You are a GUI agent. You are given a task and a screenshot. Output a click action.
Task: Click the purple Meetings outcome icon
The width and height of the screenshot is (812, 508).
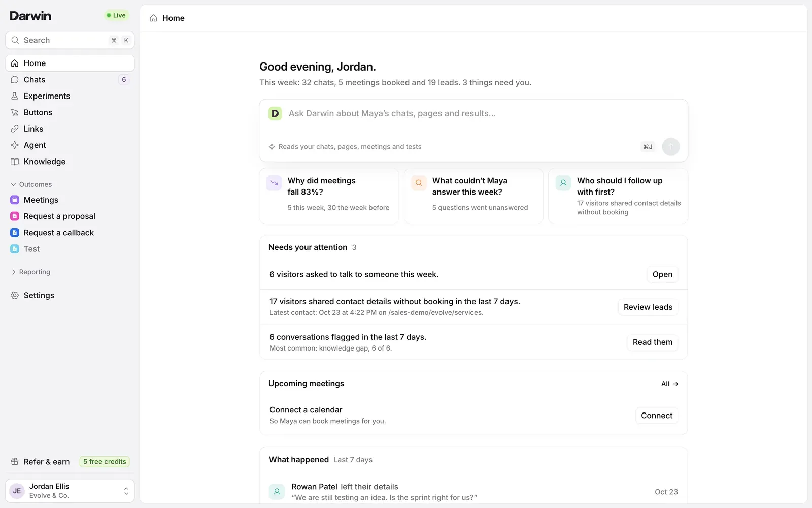click(15, 200)
